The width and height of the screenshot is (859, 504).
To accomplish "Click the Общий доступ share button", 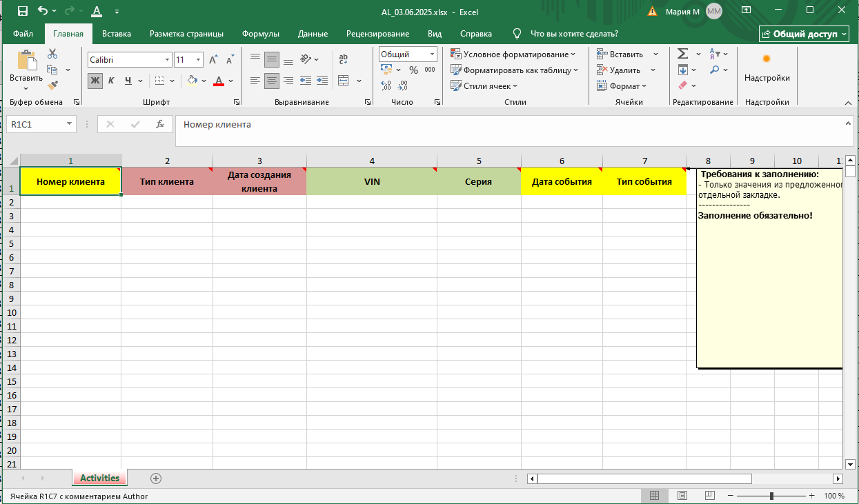I will (x=804, y=34).
